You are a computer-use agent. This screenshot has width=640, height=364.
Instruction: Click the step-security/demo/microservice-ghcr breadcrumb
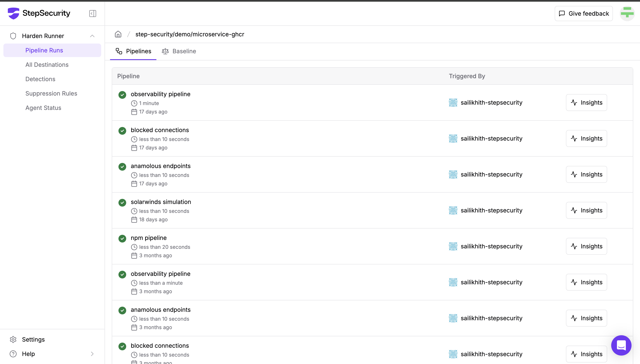[x=190, y=34]
